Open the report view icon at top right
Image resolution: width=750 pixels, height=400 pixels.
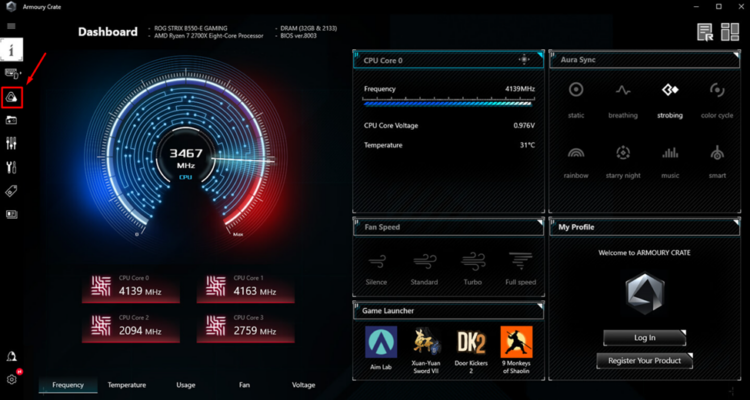[705, 33]
